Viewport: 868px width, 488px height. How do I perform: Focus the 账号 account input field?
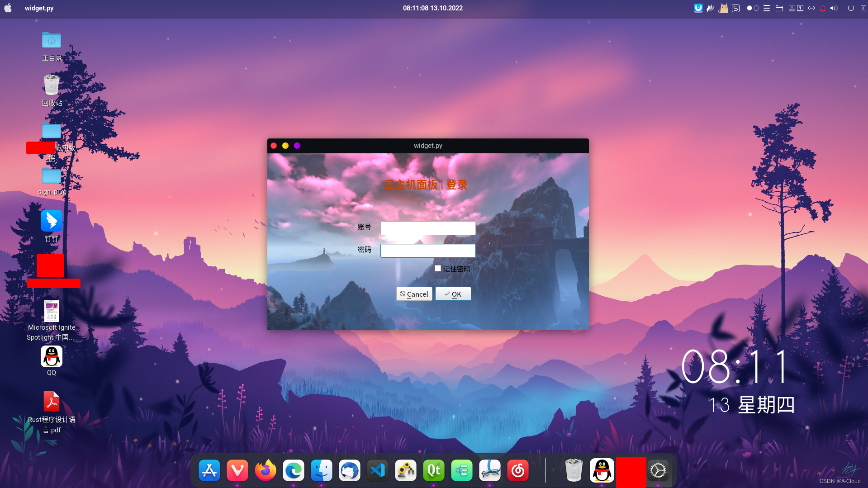coord(428,228)
